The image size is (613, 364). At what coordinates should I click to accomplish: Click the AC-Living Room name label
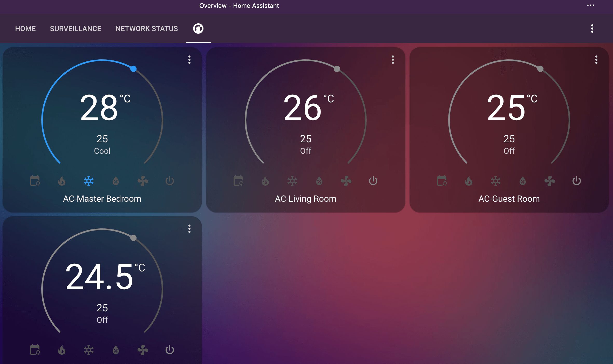(305, 199)
